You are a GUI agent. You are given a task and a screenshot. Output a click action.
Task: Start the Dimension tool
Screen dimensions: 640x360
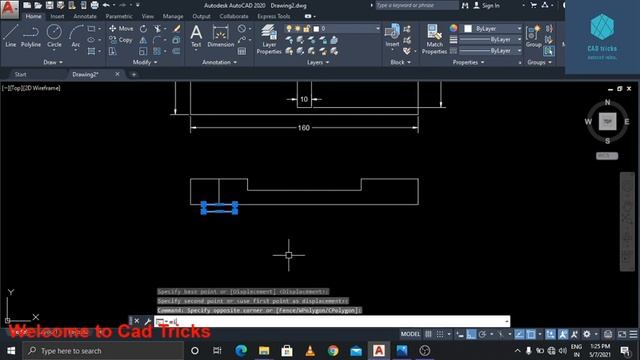point(220,36)
